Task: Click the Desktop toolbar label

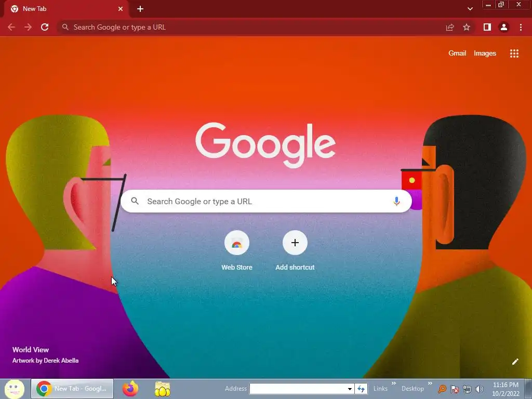Action: tap(413, 389)
